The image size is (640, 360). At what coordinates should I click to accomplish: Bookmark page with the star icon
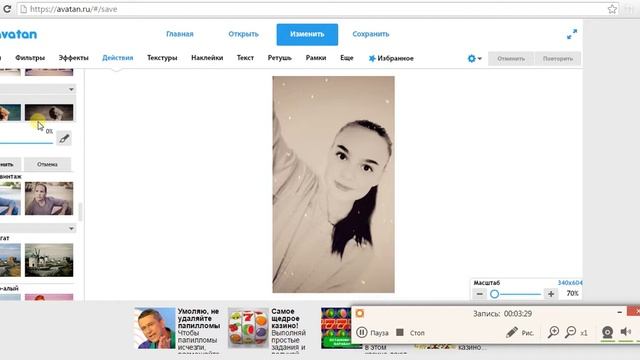pyautogui.click(x=612, y=9)
